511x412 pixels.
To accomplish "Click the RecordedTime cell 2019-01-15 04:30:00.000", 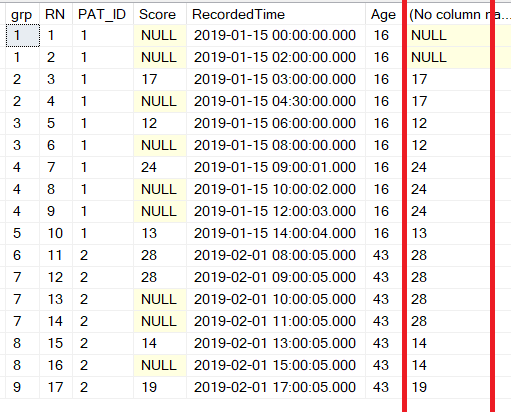I will coord(276,101).
